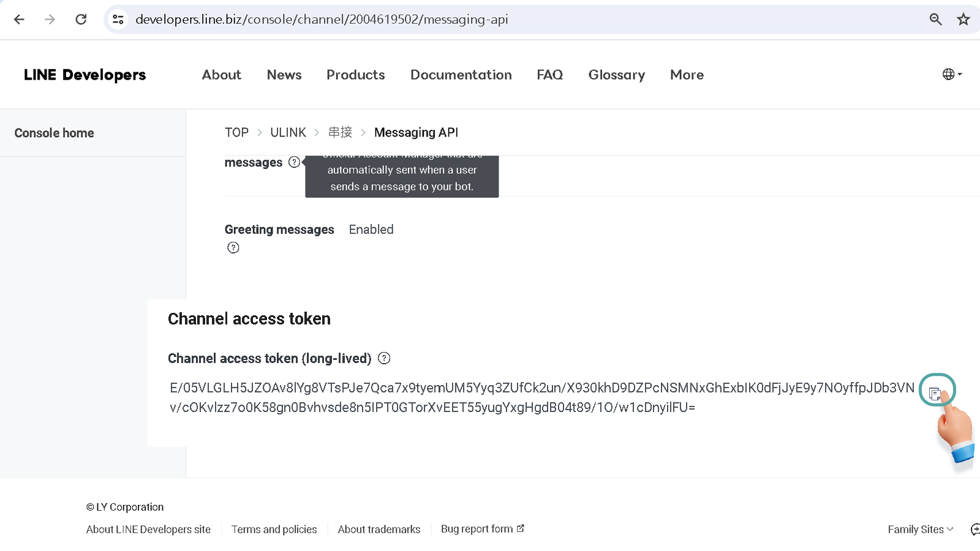
Task: Open the FAQ menu item
Action: tap(550, 75)
